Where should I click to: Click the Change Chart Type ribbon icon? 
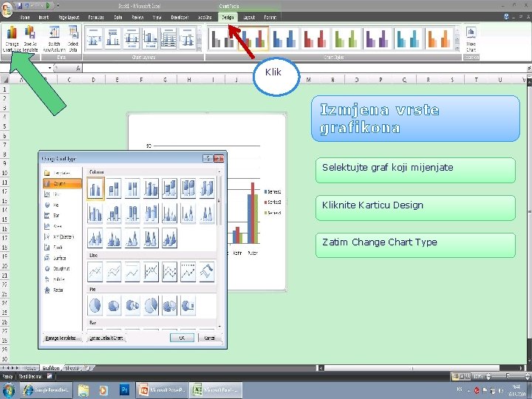click(12, 38)
